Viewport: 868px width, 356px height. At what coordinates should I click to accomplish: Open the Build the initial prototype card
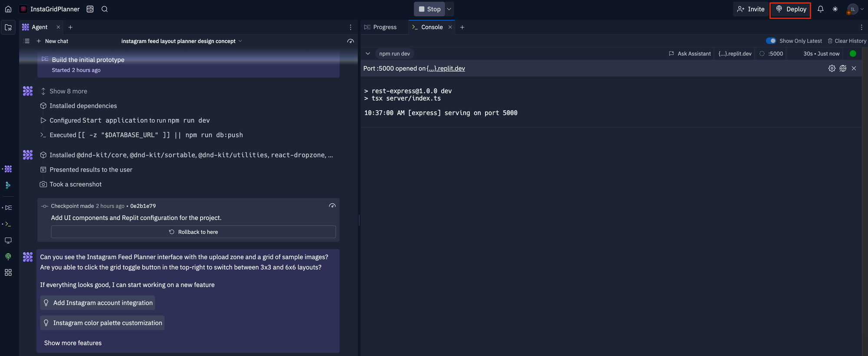188,64
